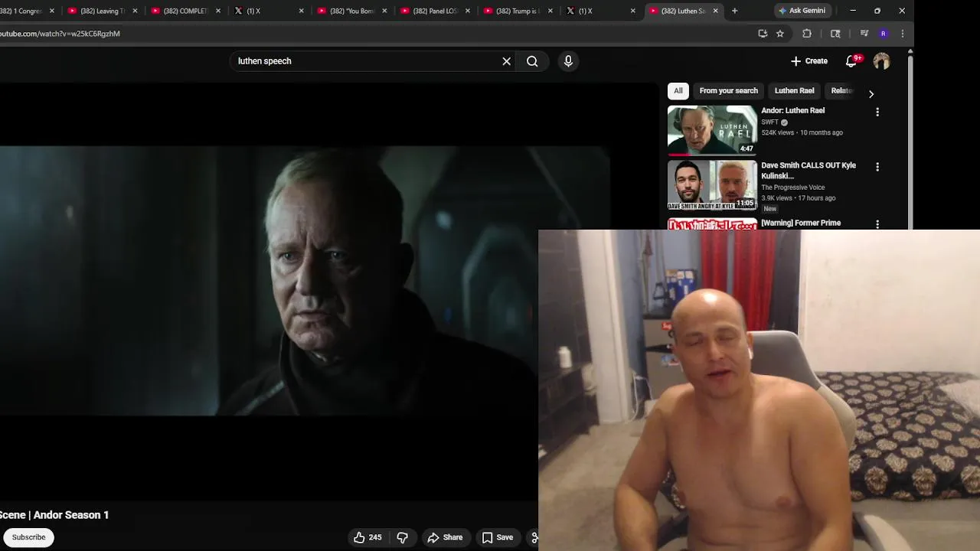
Task: Click the browser address bar URL
Action: [x=60, y=34]
